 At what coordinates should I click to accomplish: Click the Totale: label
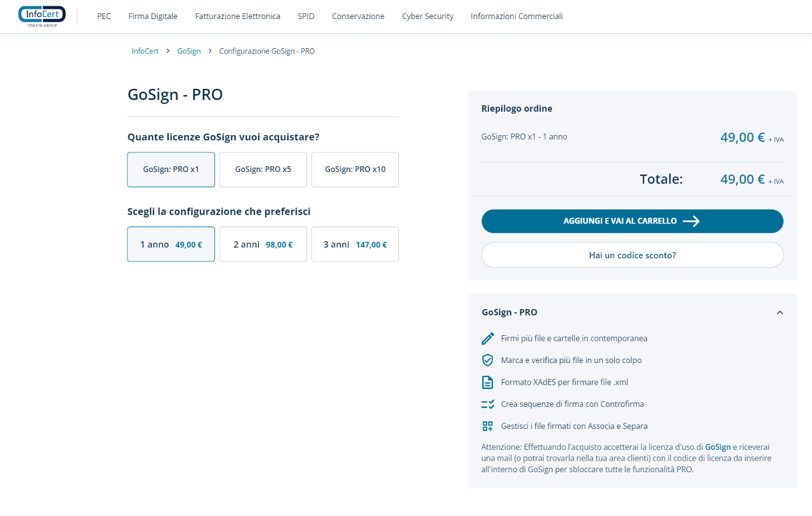(x=661, y=179)
